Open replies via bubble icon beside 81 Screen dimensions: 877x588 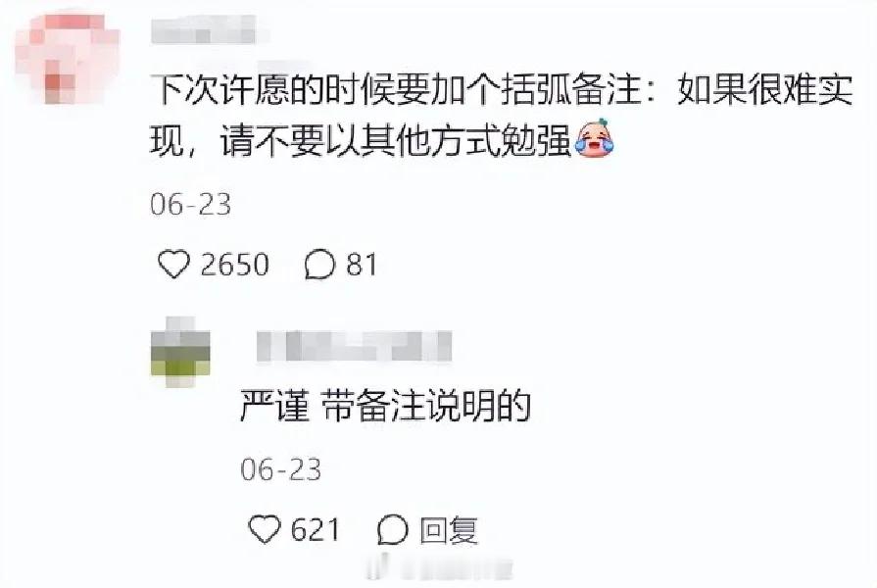pos(319,264)
